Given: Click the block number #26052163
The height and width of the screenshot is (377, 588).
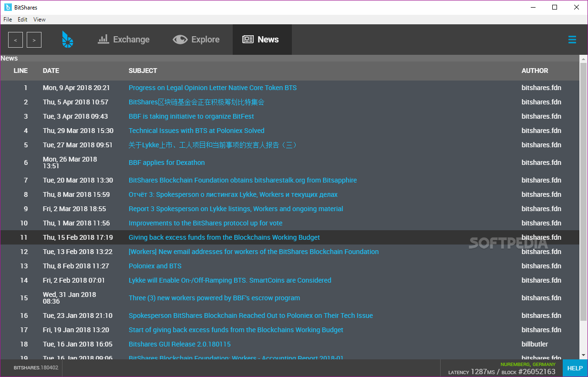Looking at the screenshot, I should coord(536,371).
